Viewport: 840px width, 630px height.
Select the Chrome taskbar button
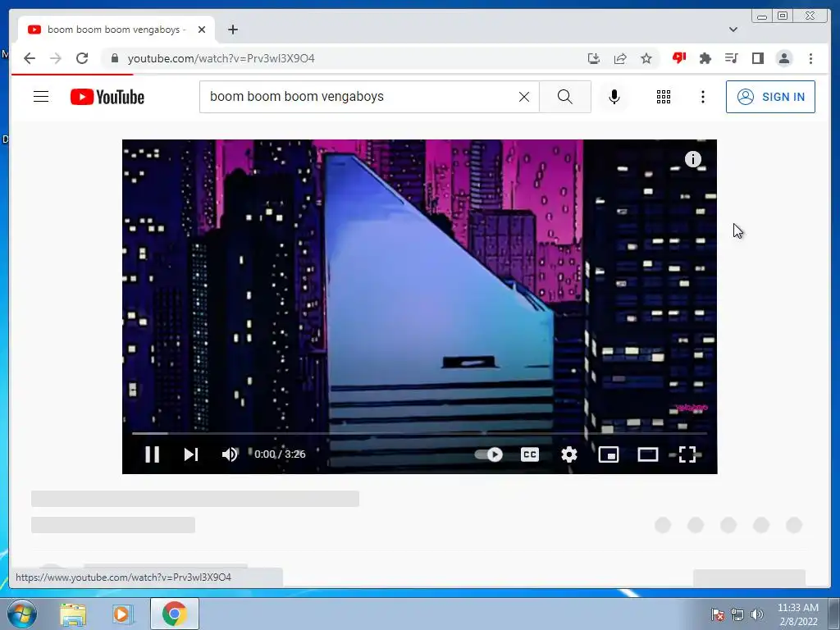pos(175,614)
